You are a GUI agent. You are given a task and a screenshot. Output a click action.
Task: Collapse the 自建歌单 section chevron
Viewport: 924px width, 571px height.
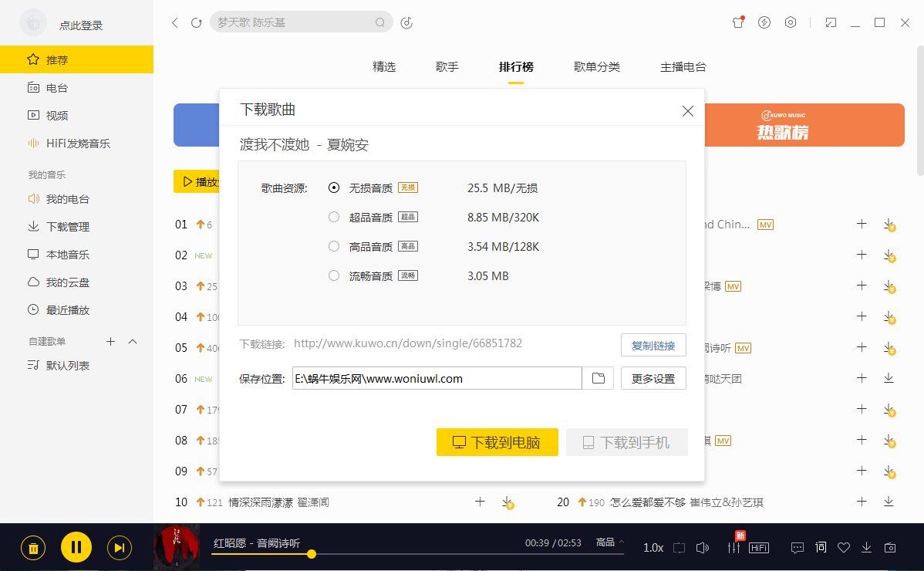(x=131, y=340)
